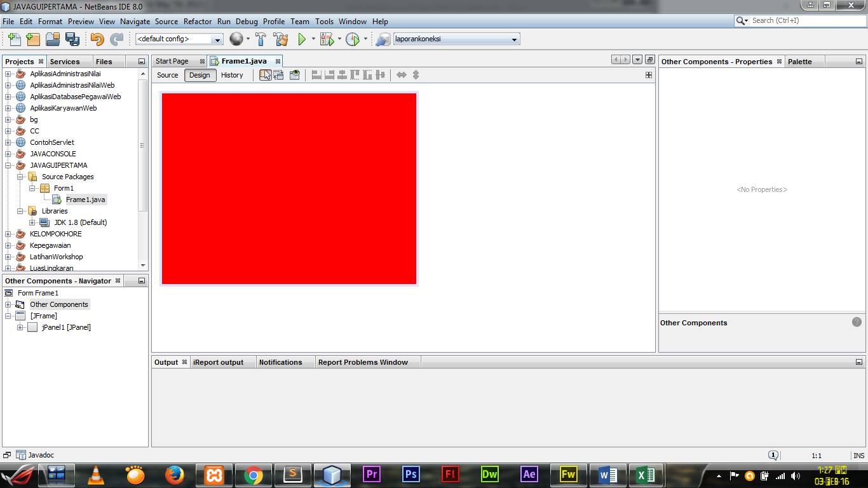Switch the editor to Source view
This screenshot has height=488, width=868.
(x=167, y=75)
